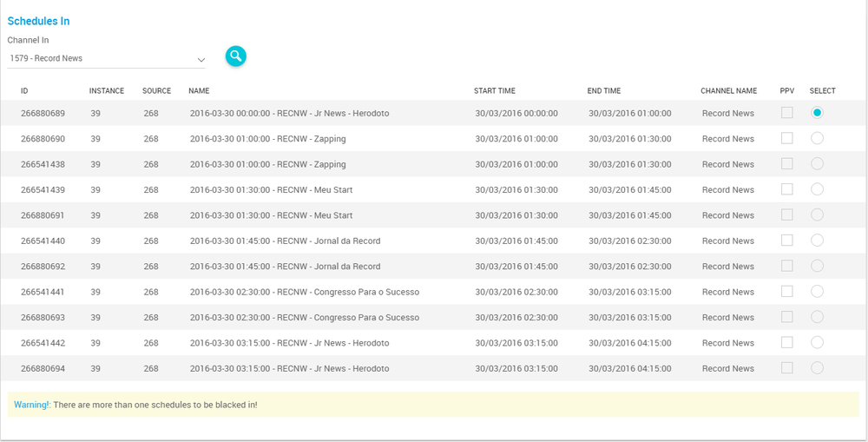Toggle PPV checkbox for schedule 266880693
Image resolution: width=868 pixels, height=442 pixels.
786,317
